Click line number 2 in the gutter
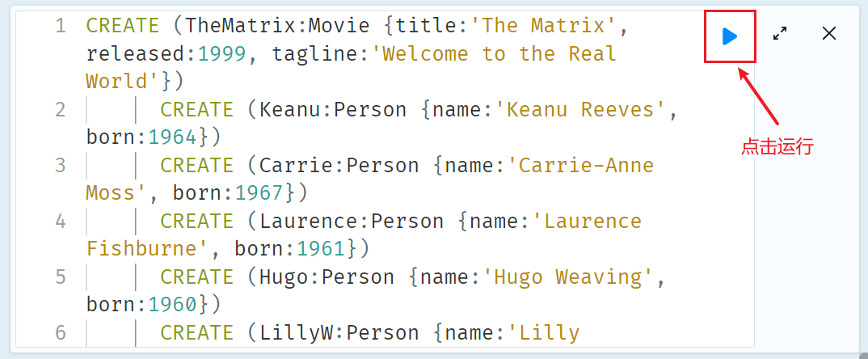The image size is (868, 359). 61,110
